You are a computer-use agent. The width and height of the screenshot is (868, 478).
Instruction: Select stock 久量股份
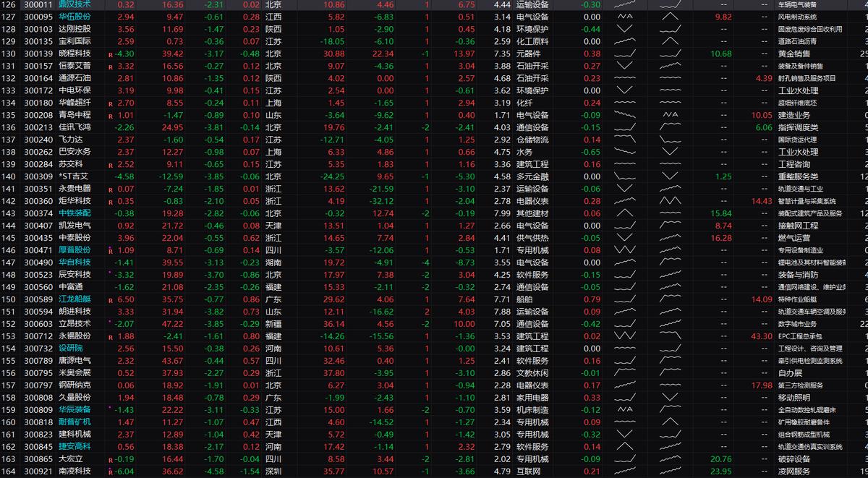[x=75, y=398]
